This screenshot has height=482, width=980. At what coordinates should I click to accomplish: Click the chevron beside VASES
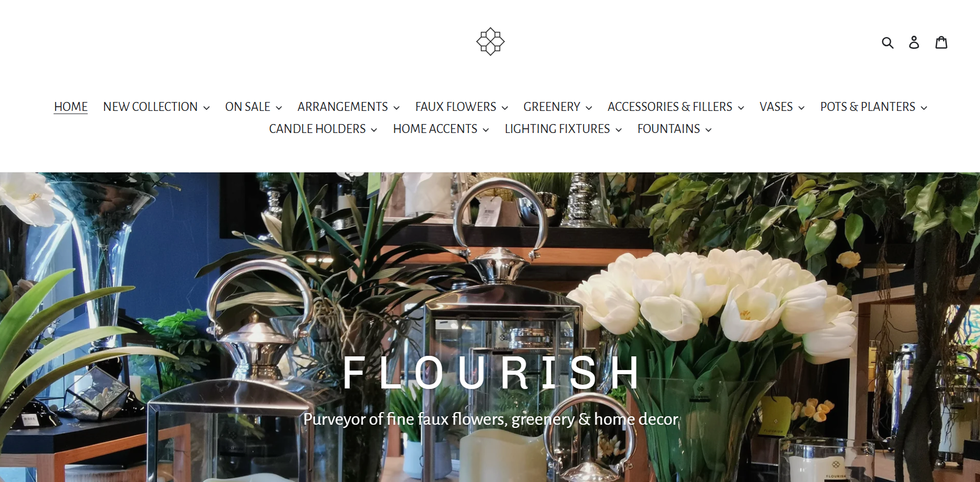click(801, 108)
